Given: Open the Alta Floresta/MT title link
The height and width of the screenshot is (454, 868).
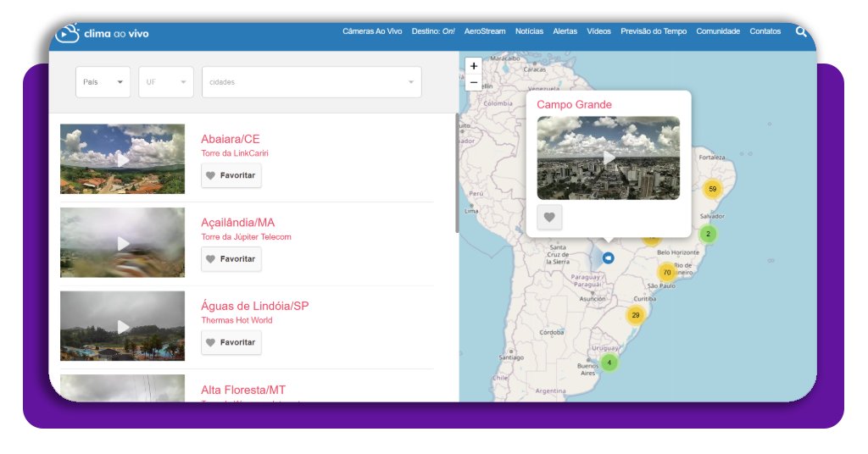Looking at the screenshot, I should pyautogui.click(x=243, y=390).
